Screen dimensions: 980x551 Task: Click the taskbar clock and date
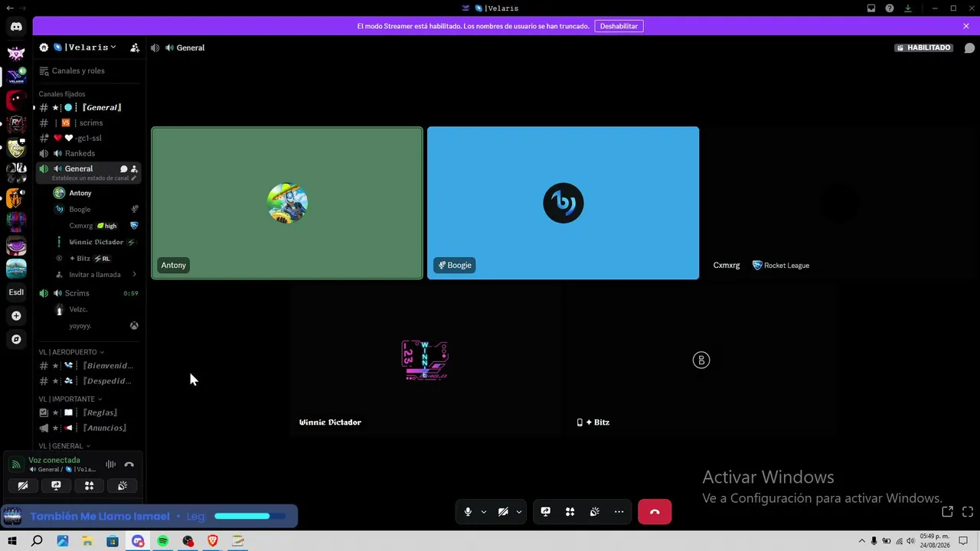click(x=935, y=541)
